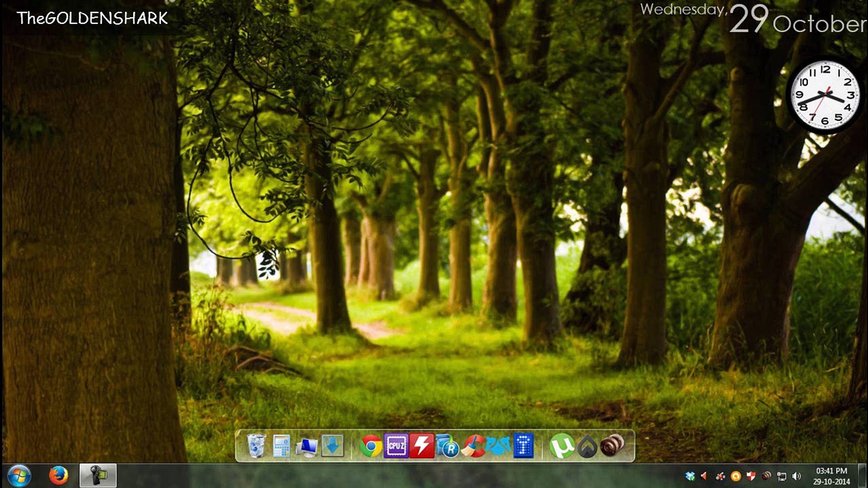Screen dimensions: 868x488
Task: Open the Windows Start menu
Action: (x=19, y=475)
